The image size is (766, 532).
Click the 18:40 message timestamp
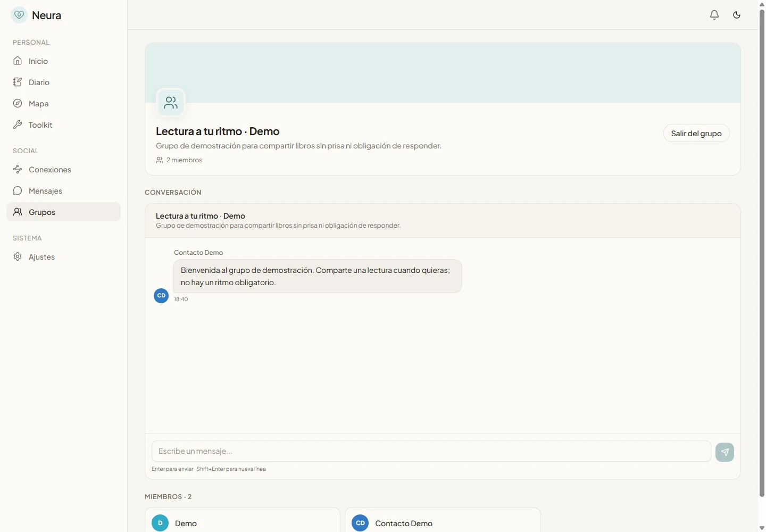click(x=181, y=299)
